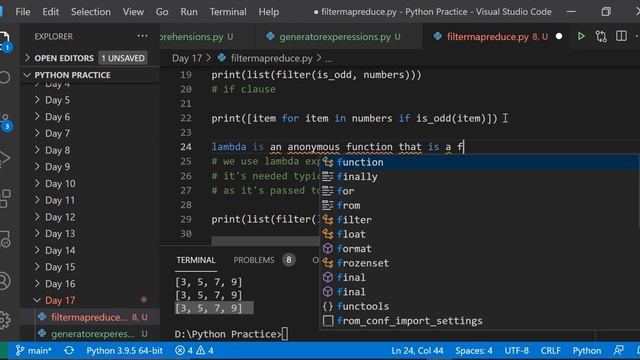Open File menu
Image resolution: width=640 pixels, height=360 pixels.
(23, 12)
